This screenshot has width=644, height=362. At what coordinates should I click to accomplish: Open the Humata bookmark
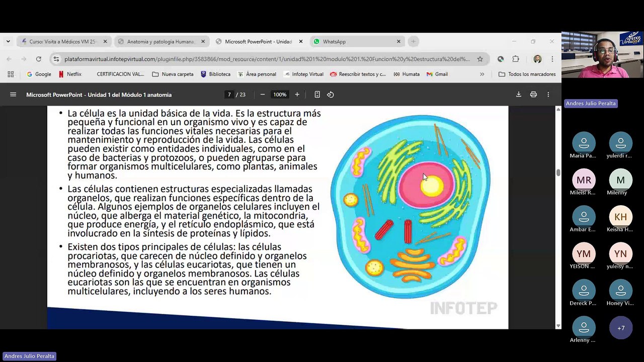point(407,74)
